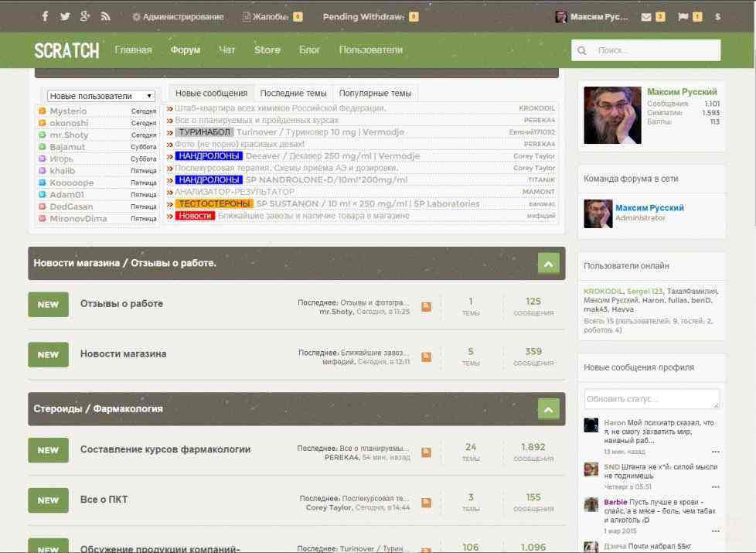Click the Обновить статус text box
The height and width of the screenshot is (553, 756).
point(651,399)
